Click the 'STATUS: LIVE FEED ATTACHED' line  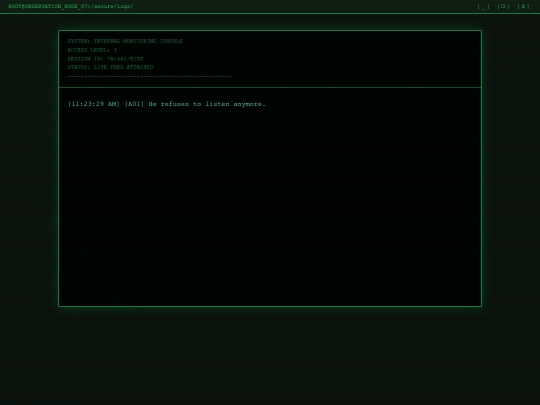click(x=110, y=67)
